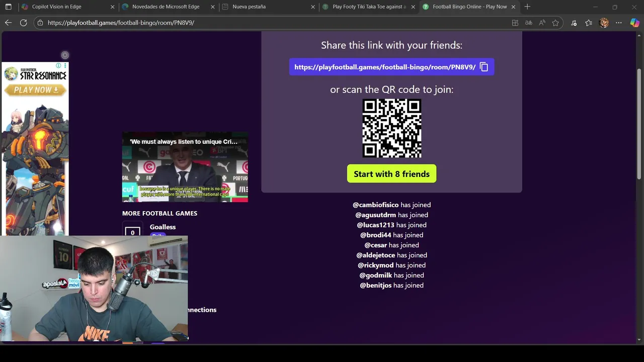
Task: Open a new tab with plus button
Action: (527, 7)
